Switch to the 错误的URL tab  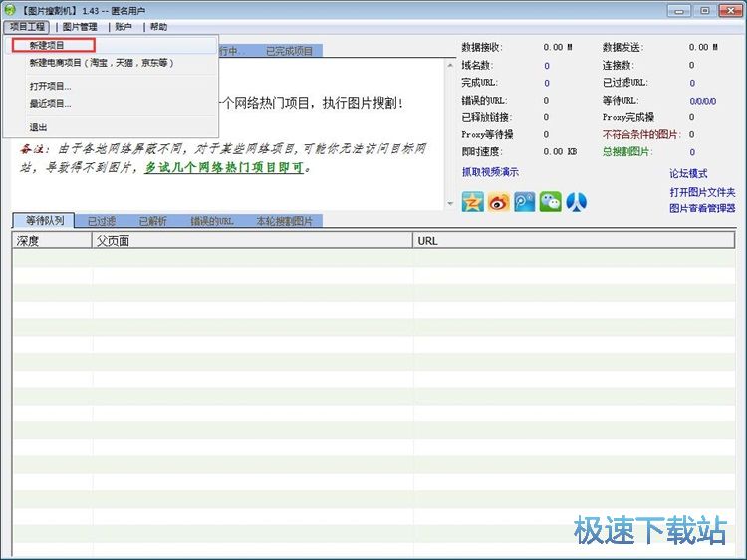point(211,221)
